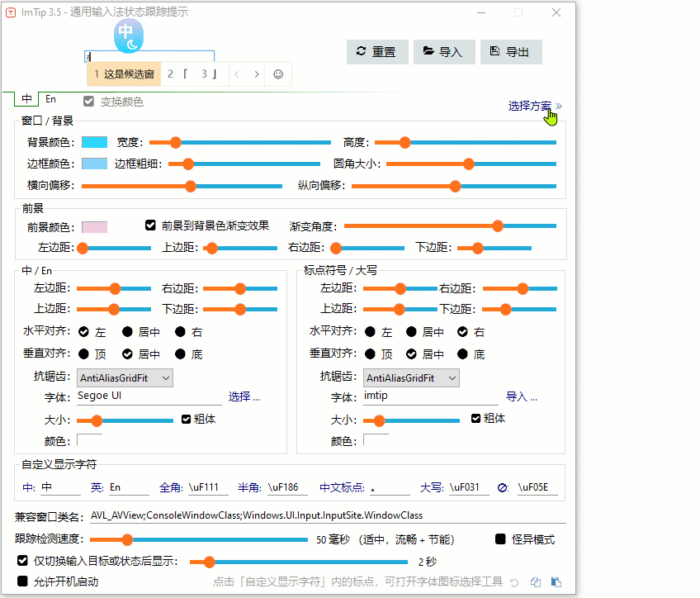Screen dimensions: 700x598
Task: Click the 字体 field containing Segoe UI
Action: (150, 396)
